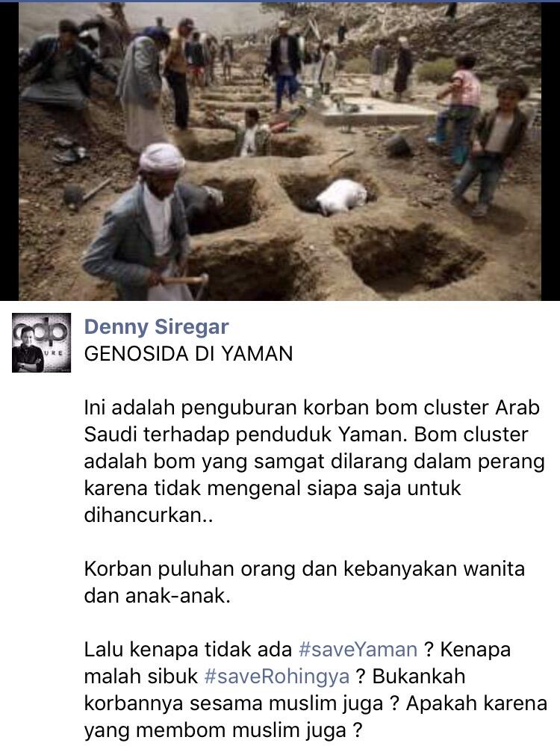Click the 'Korban puluhan orang' paragraph
Image resolution: width=560 pixels, height=746 pixels.
coord(305,582)
